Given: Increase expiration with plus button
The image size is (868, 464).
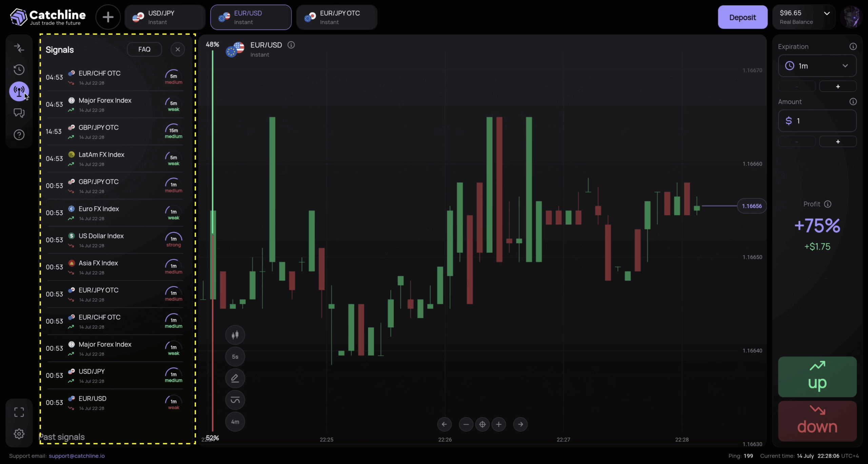Looking at the screenshot, I should click(838, 86).
